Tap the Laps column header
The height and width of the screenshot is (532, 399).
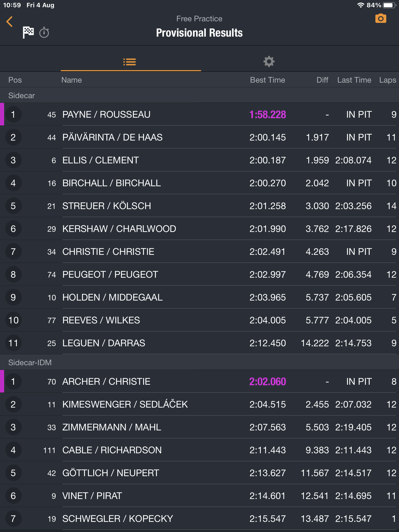[x=387, y=80]
